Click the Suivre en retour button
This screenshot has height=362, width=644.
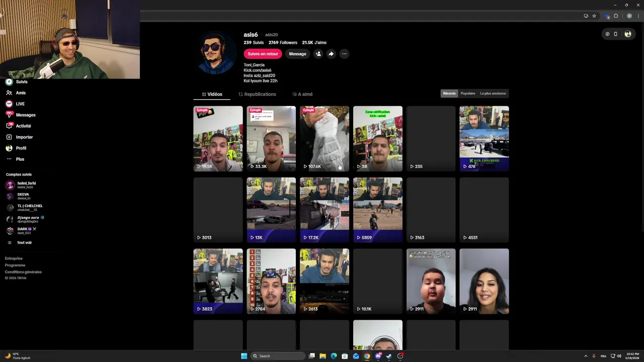(263, 54)
